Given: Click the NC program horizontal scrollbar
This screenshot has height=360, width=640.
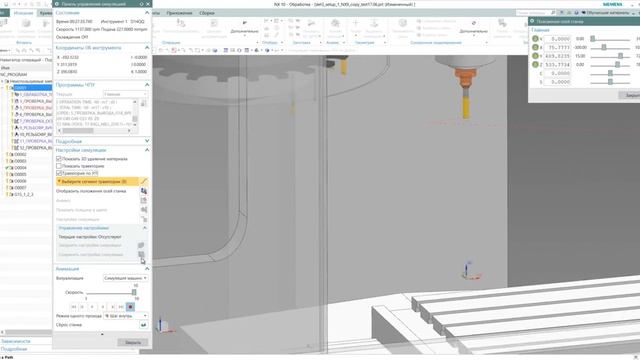Looking at the screenshot, I should (95, 131).
